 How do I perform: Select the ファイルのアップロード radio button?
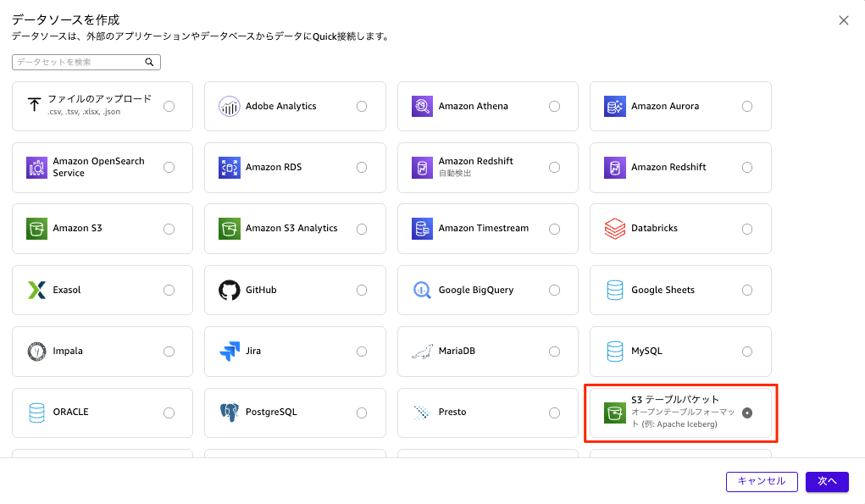pos(169,107)
